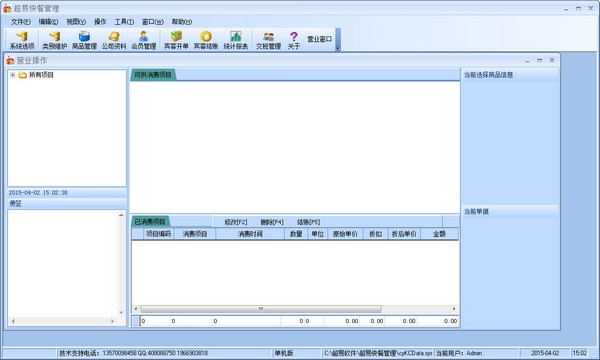Click 营业窗口 toolbar button
The image size is (600, 360).
pos(319,39)
